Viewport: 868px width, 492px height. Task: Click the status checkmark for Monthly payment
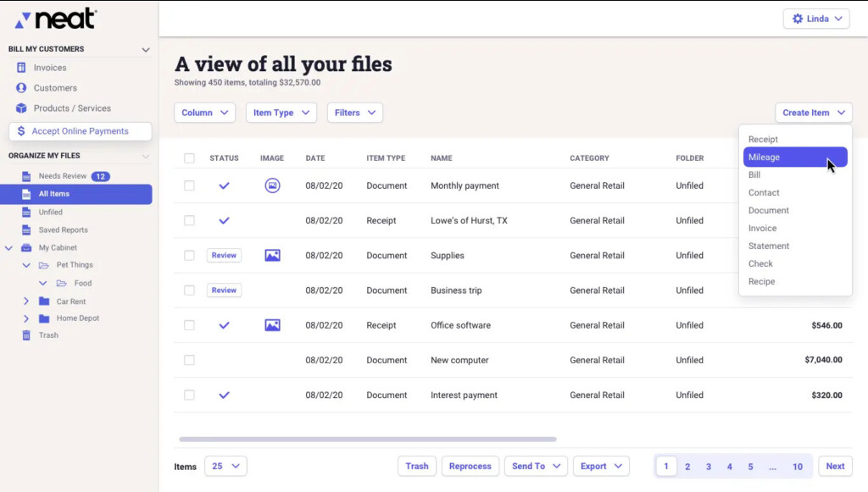tap(224, 185)
